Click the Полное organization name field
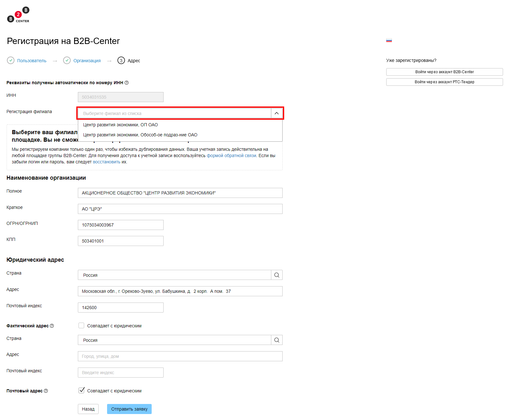This screenshot has width=509, height=420. (x=180, y=193)
